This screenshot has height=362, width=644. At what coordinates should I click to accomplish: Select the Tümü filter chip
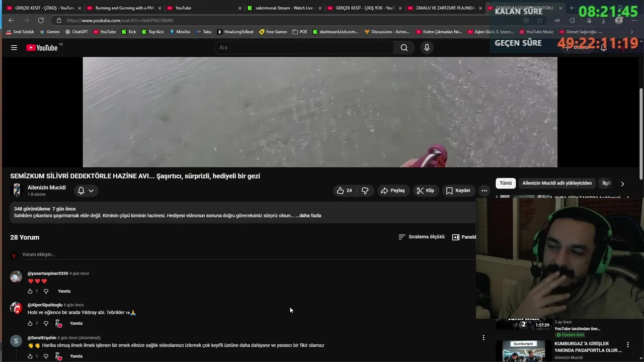(x=506, y=184)
